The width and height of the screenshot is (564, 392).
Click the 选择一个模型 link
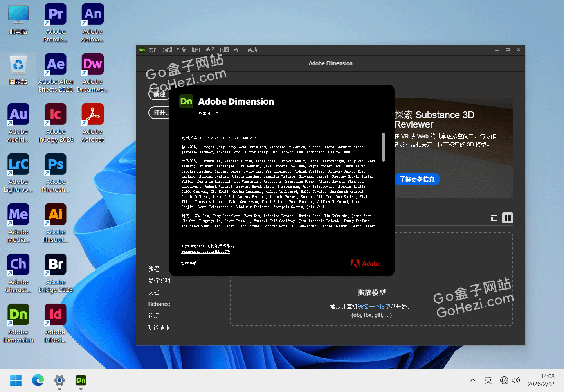(374, 307)
